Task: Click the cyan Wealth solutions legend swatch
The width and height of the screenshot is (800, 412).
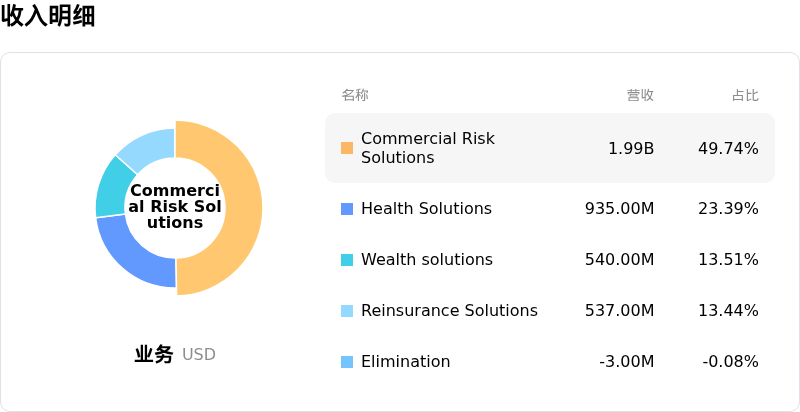Action: click(x=347, y=260)
